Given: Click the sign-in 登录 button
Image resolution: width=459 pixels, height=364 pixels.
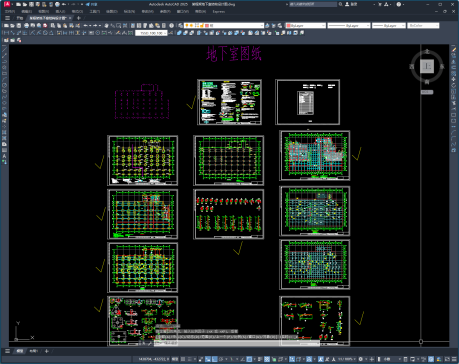Looking at the screenshot, I should (x=351, y=4).
